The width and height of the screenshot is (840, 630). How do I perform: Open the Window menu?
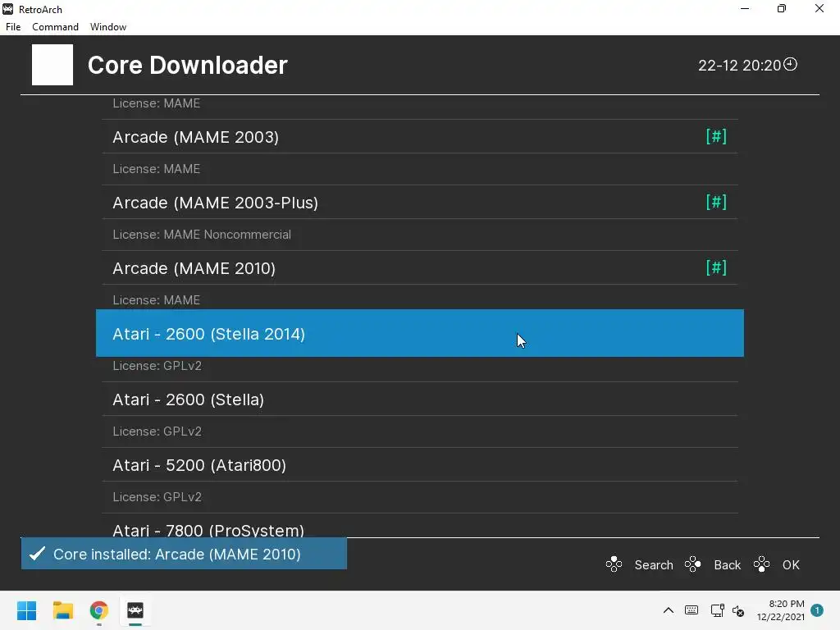[x=107, y=27]
